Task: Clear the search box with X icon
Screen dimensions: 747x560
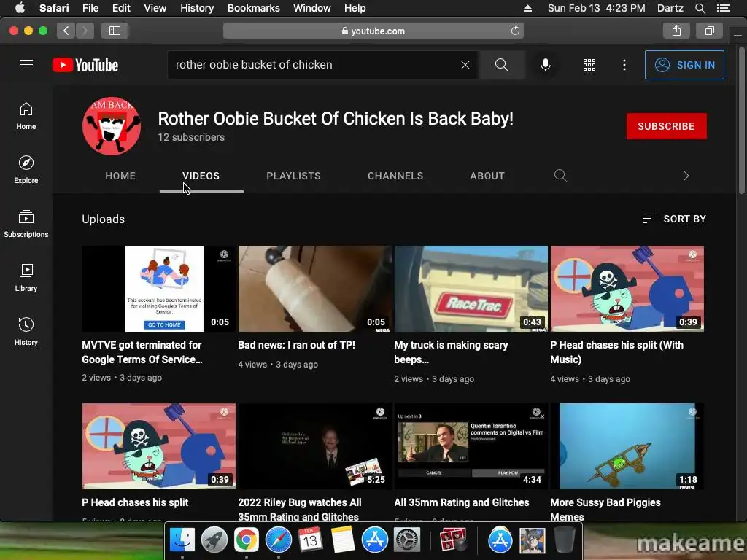Action: 465,65
